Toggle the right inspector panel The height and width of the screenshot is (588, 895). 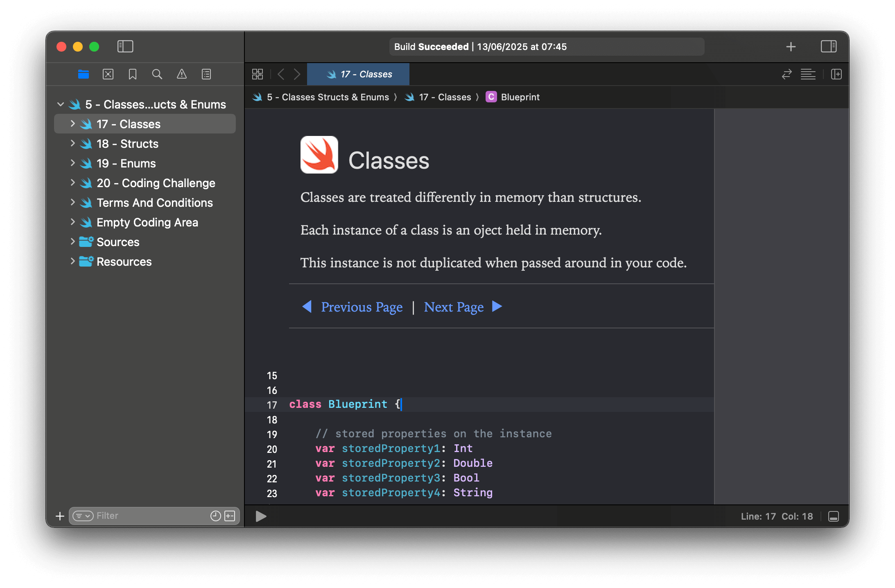pos(828,46)
